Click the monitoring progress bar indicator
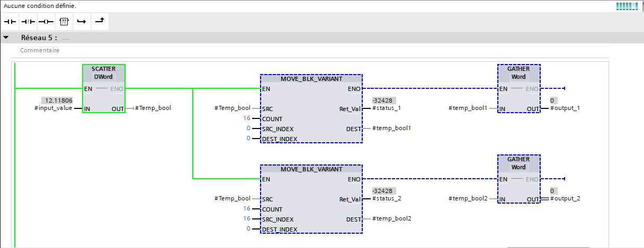This screenshot has height=248, width=644. click(x=628, y=6)
